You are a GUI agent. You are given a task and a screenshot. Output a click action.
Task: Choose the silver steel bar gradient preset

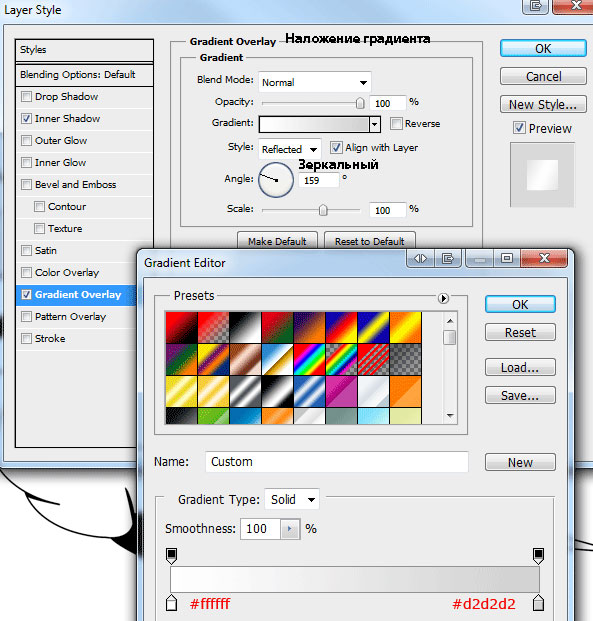click(x=246, y=391)
